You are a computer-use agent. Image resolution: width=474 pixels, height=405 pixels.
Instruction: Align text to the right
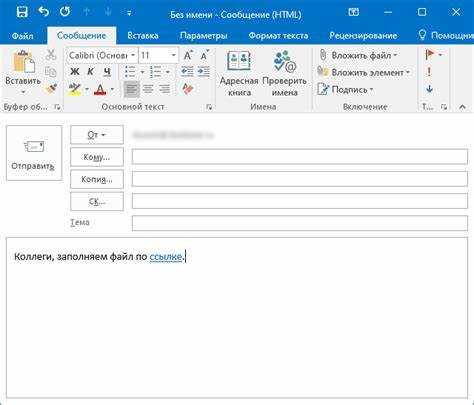(x=164, y=89)
